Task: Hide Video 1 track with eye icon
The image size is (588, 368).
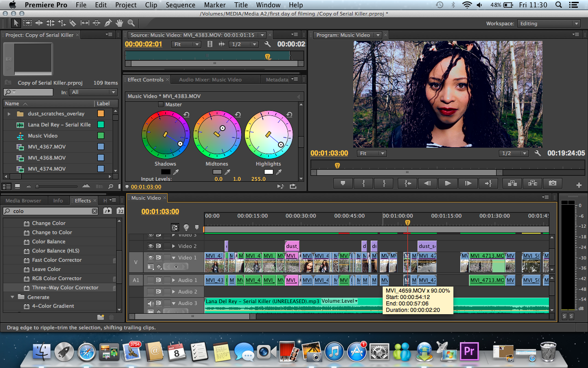Action: (x=151, y=258)
